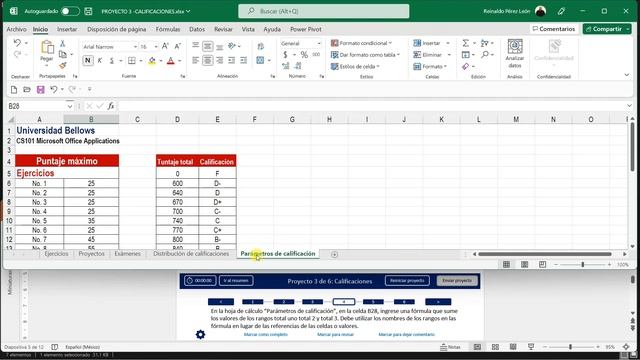Expand Formato condicional menu
640x360 pixels.
point(361,43)
